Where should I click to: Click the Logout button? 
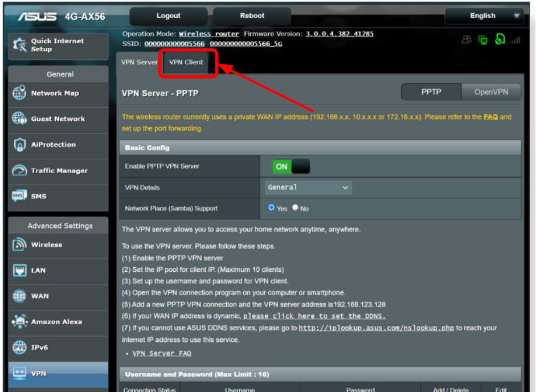tap(168, 16)
